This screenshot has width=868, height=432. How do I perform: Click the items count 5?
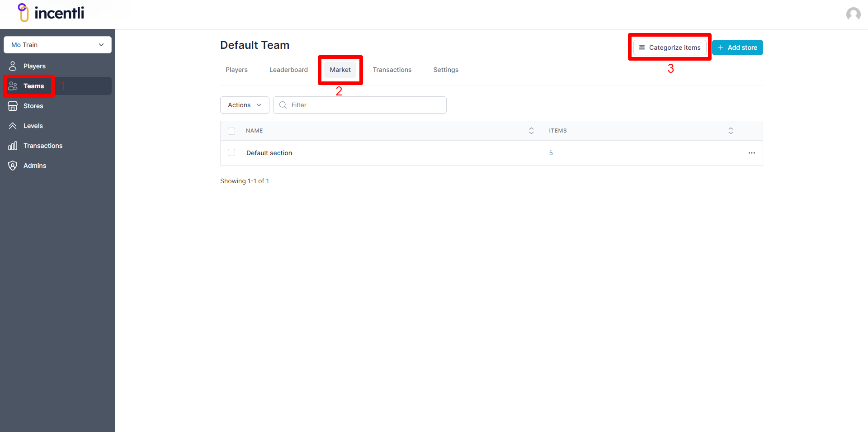click(551, 153)
